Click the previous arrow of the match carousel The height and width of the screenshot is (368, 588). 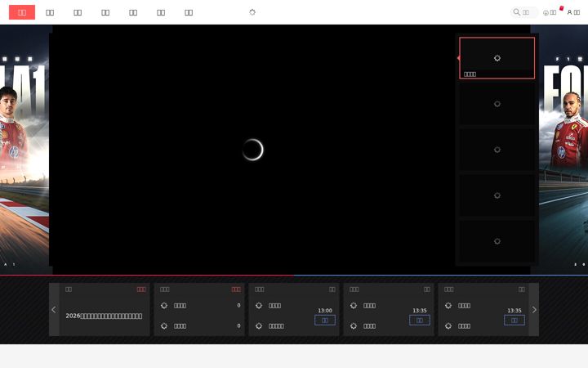click(54, 309)
